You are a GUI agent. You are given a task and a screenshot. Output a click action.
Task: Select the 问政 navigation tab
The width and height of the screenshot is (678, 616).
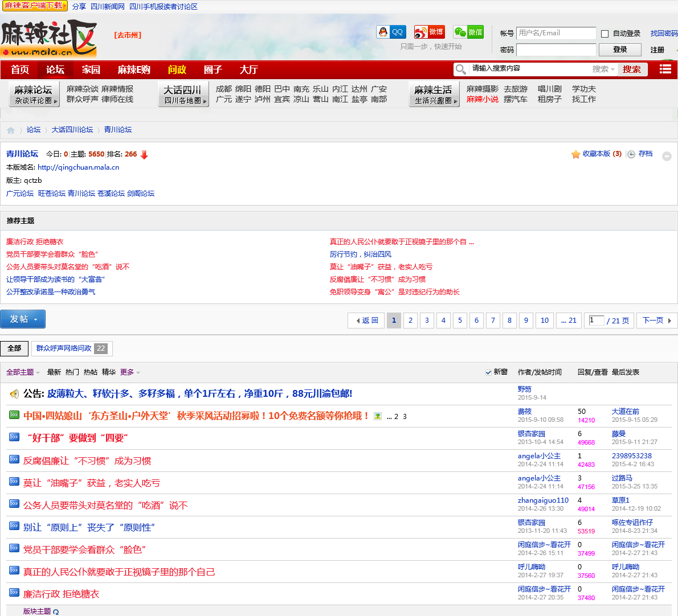click(177, 69)
